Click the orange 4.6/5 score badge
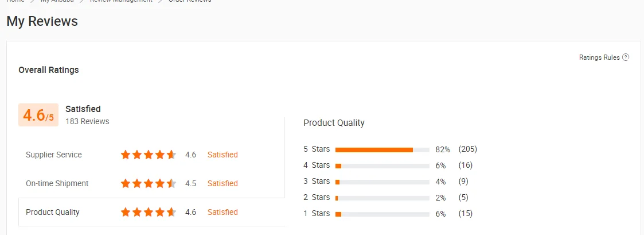This screenshot has width=644, height=235. coord(38,115)
